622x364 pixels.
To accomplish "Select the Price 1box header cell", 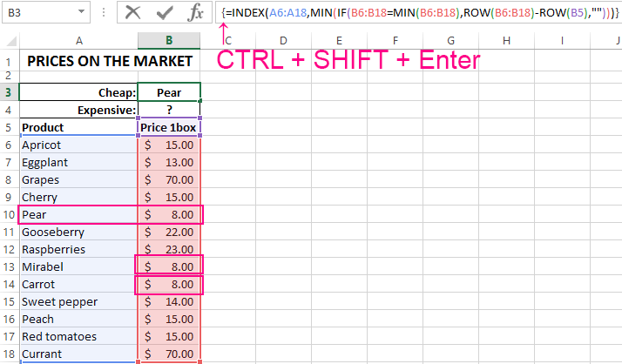I will click(x=169, y=127).
